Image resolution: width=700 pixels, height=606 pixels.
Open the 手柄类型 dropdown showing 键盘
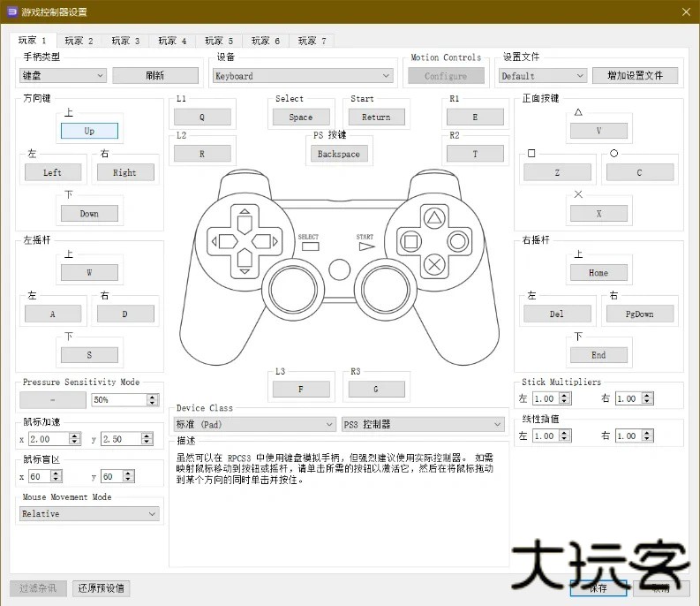click(x=63, y=75)
